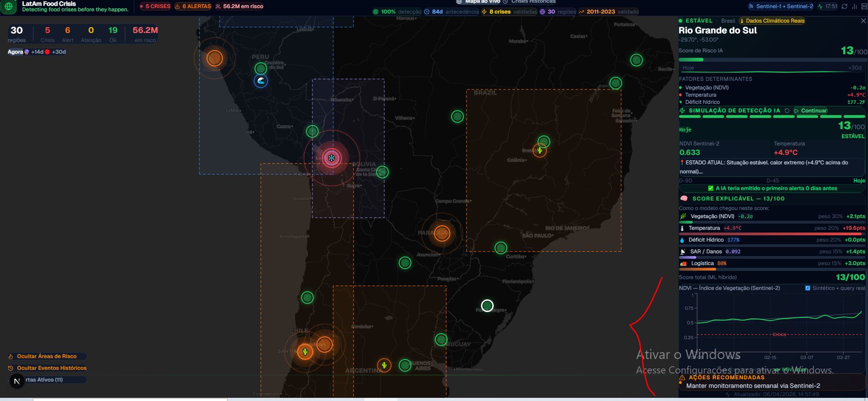The image size is (868, 401).
Task: Click the Crisis count 5 stat
Action: tap(47, 34)
